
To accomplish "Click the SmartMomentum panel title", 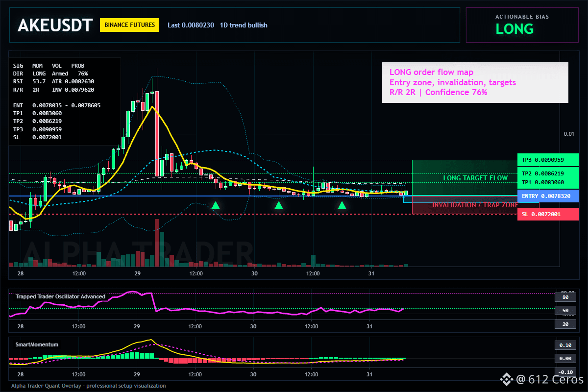I will 37,344.
